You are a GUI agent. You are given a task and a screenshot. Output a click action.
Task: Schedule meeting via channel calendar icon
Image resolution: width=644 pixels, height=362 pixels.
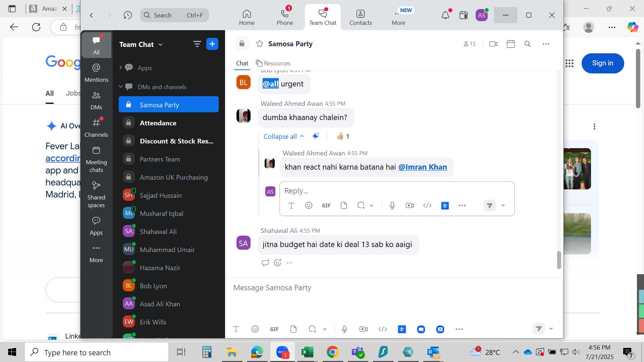click(x=511, y=44)
